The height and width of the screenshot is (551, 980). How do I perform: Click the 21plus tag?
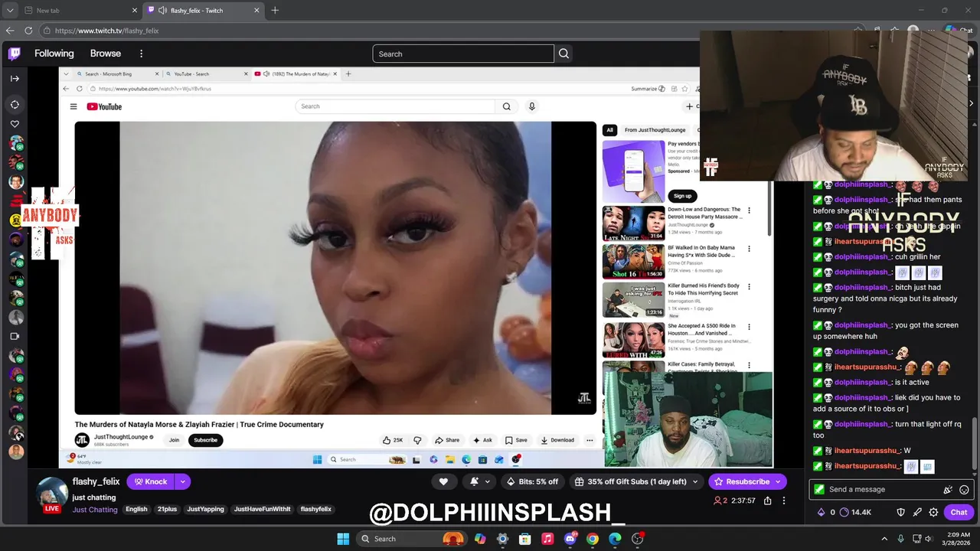click(167, 510)
